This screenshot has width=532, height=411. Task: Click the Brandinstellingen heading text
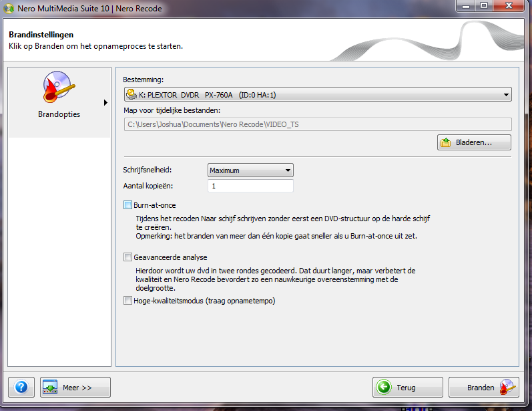click(x=41, y=35)
